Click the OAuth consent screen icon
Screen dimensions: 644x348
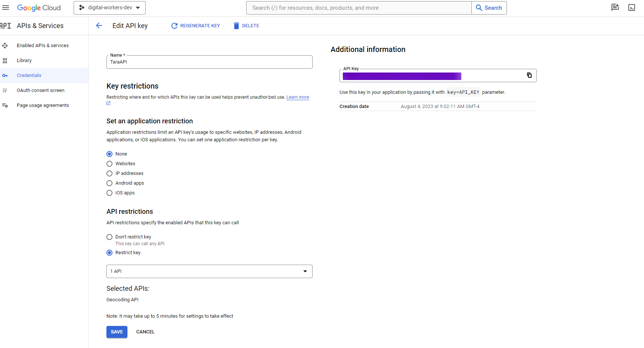tap(5, 90)
